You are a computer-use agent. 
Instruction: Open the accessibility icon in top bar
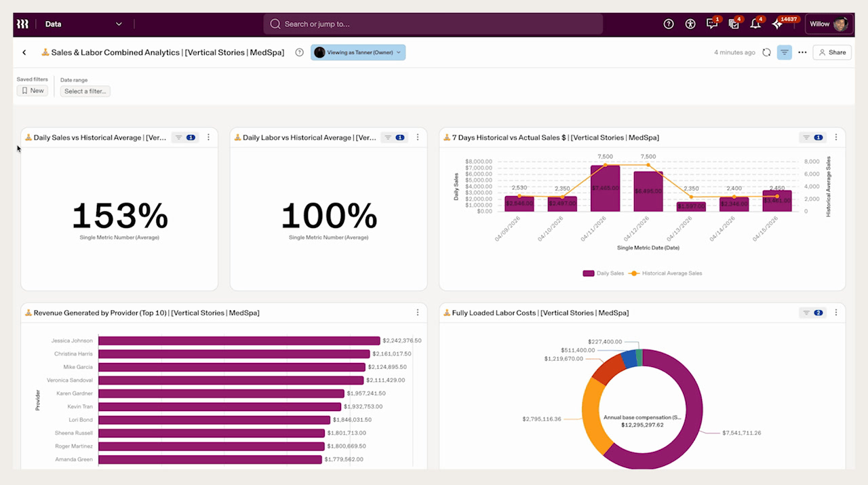[690, 24]
